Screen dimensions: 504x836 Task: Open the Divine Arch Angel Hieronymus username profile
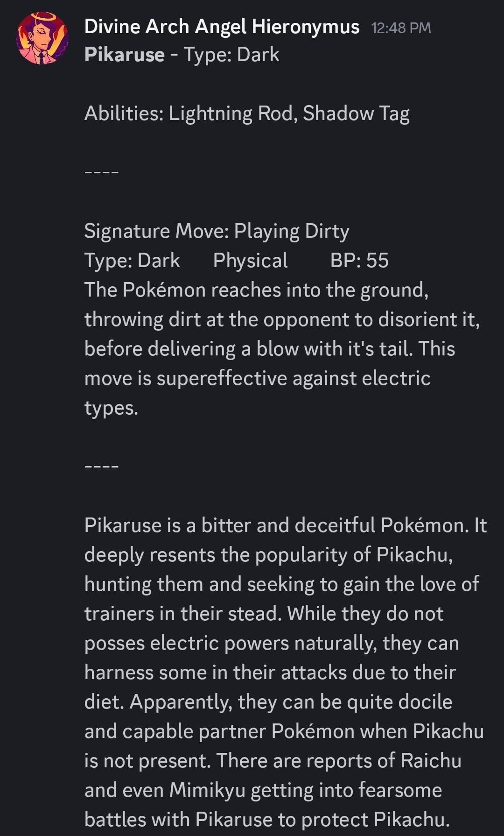pos(222,27)
